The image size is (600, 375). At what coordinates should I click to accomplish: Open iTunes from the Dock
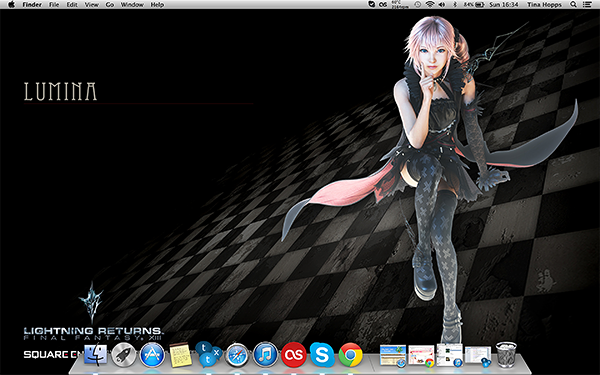click(265, 355)
